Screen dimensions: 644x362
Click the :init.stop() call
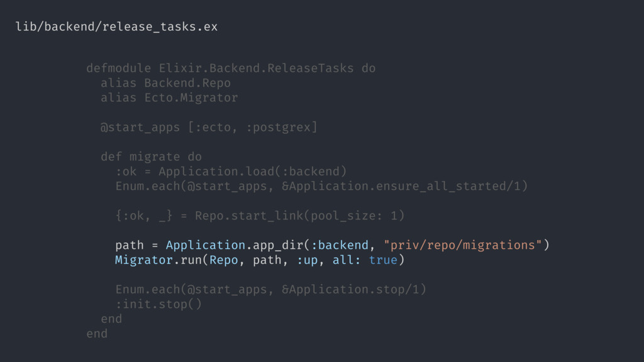tap(158, 305)
